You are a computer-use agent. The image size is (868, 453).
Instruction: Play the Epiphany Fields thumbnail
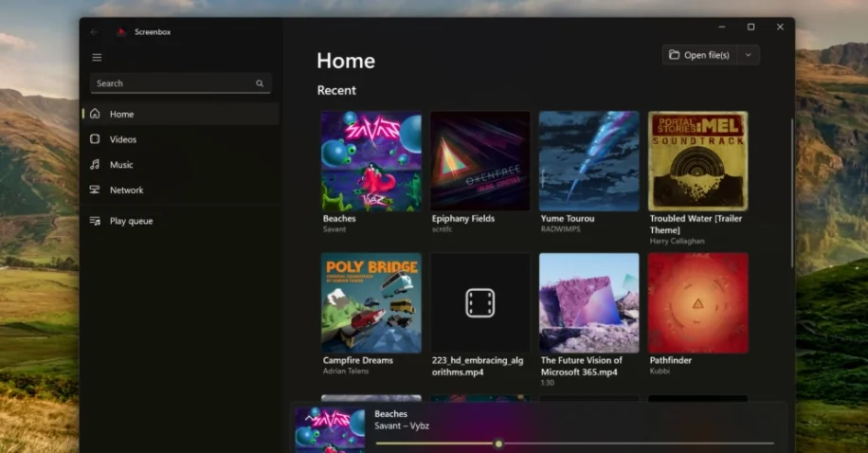point(480,161)
